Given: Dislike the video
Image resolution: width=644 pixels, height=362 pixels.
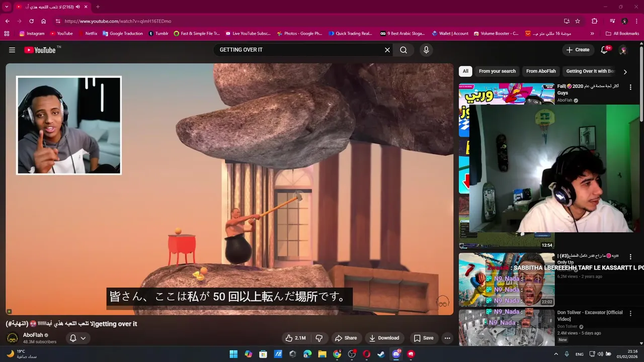Looking at the screenshot, I should coord(319,338).
